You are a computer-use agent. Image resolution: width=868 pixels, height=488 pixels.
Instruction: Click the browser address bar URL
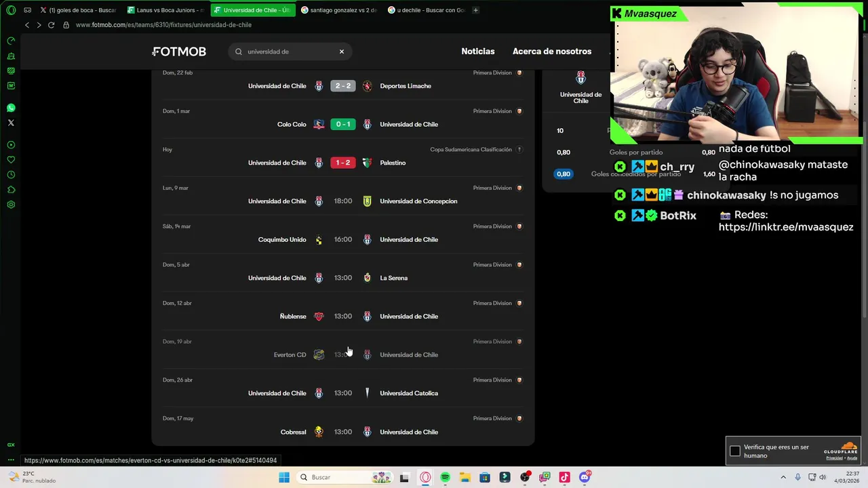tap(163, 25)
